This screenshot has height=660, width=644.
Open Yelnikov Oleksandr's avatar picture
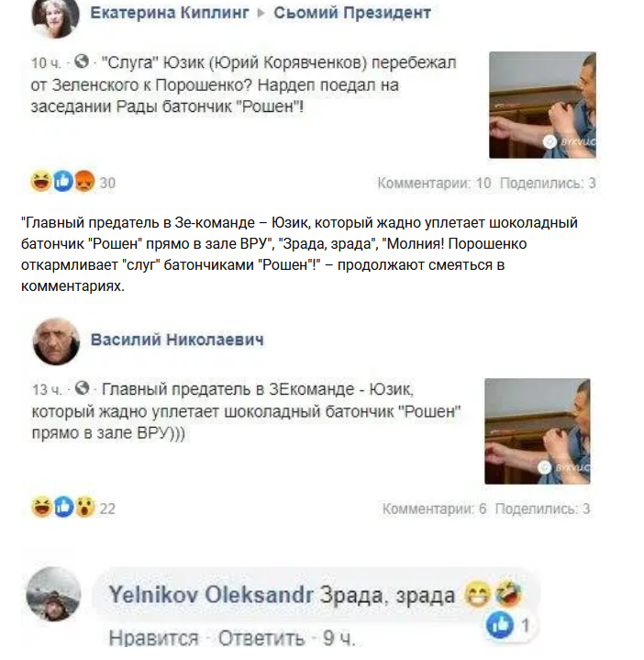[53, 594]
